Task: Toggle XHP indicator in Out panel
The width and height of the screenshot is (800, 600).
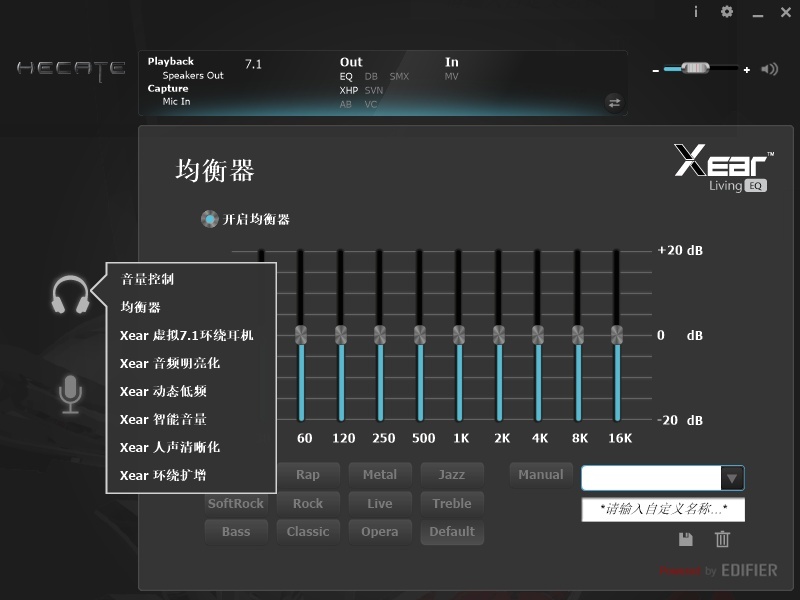Action: click(x=349, y=90)
